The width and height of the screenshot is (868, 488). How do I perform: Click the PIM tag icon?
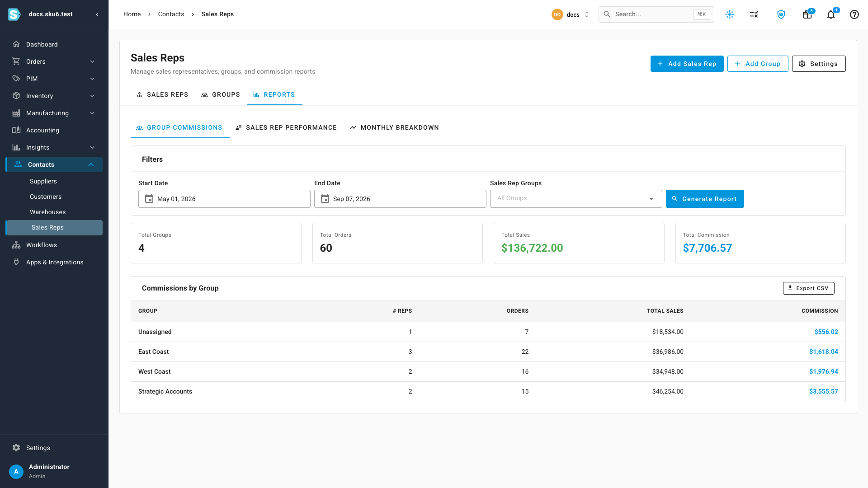16,79
